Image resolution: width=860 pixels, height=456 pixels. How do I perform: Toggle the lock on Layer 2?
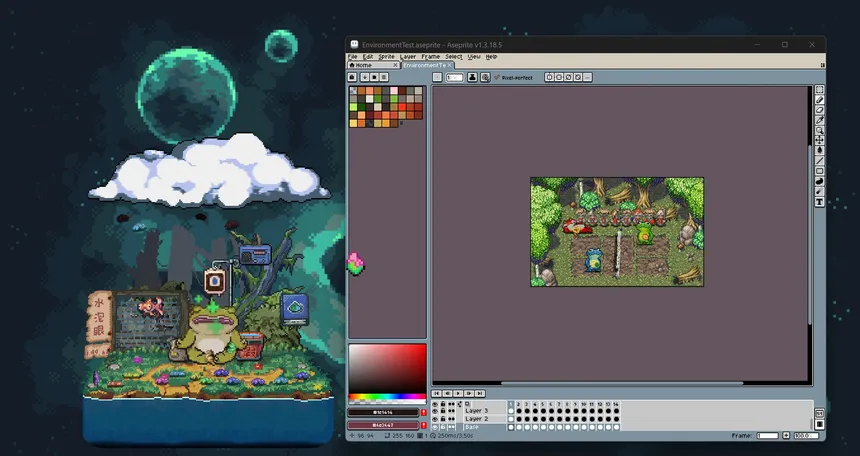(x=443, y=419)
